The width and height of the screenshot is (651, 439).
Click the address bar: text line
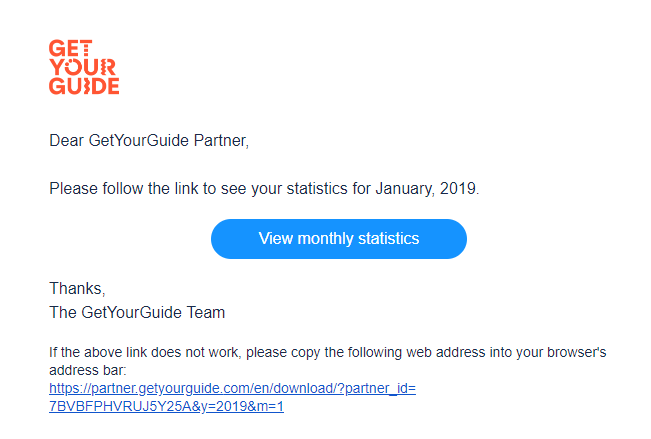click(88, 370)
